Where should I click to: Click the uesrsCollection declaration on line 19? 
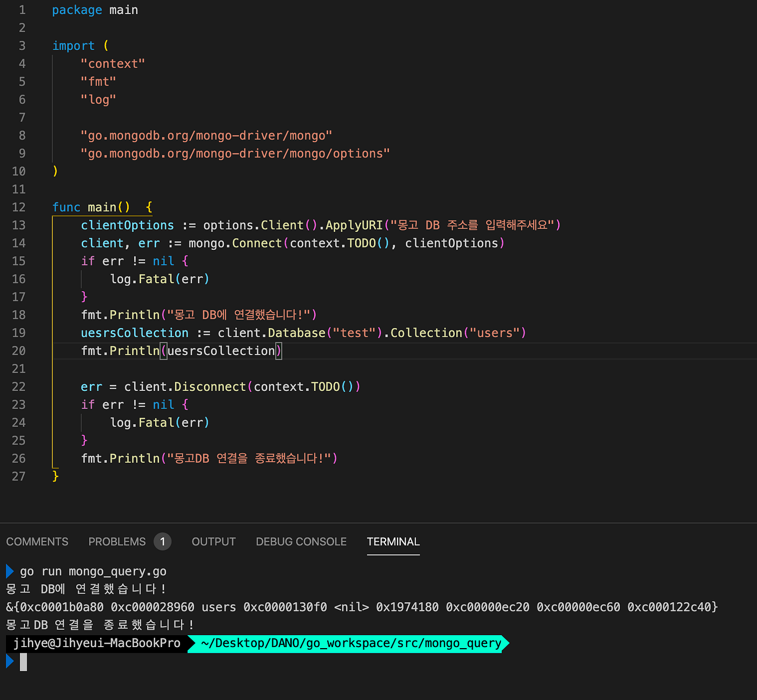[135, 333]
